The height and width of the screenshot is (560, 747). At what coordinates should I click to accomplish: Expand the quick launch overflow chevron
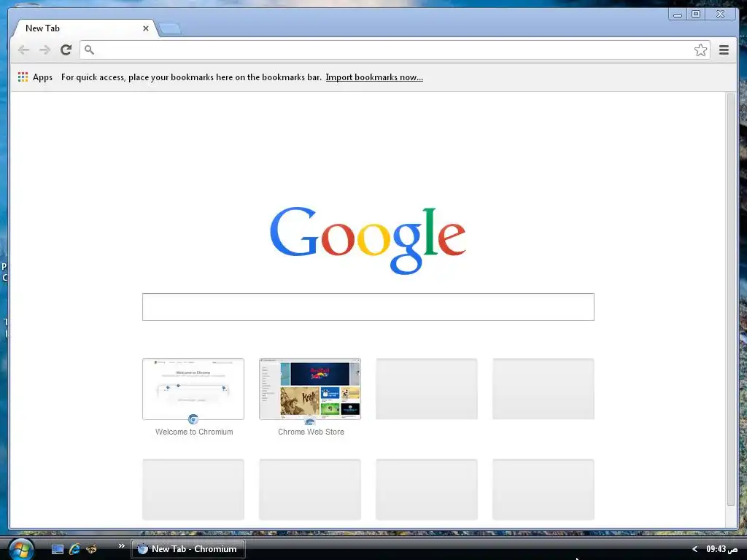click(122, 545)
